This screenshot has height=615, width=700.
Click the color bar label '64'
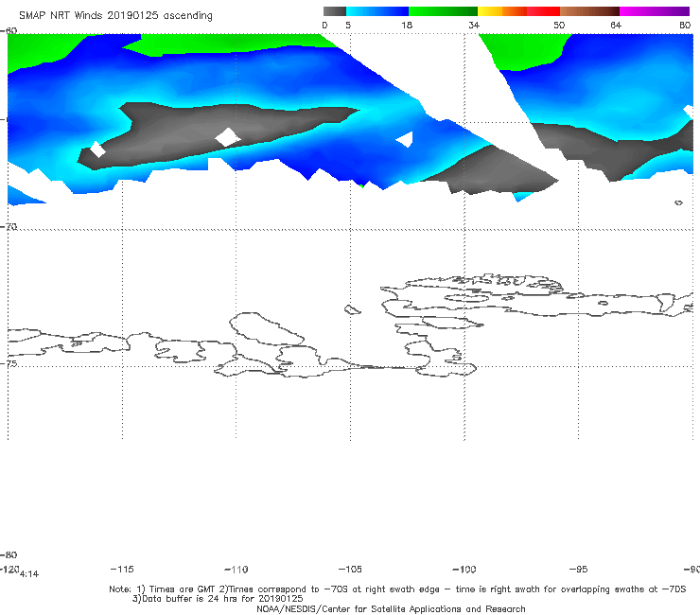pyautogui.click(x=616, y=26)
